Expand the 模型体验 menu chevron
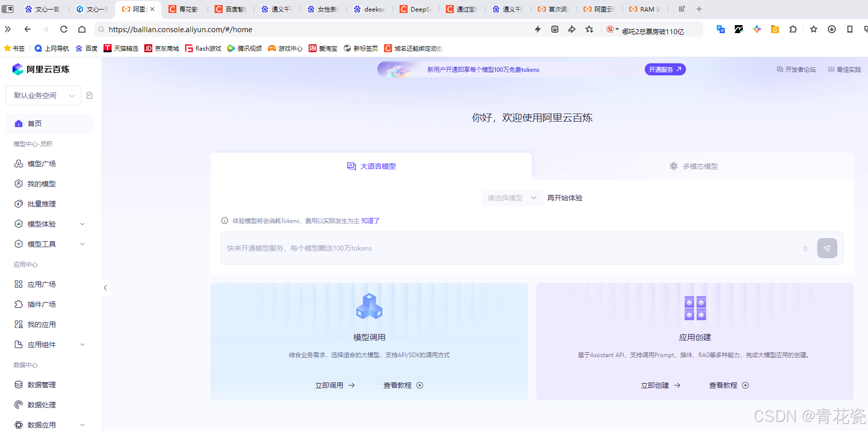This screenshot has width=868, height=431. pyautogui.click(x=82, y=224)
